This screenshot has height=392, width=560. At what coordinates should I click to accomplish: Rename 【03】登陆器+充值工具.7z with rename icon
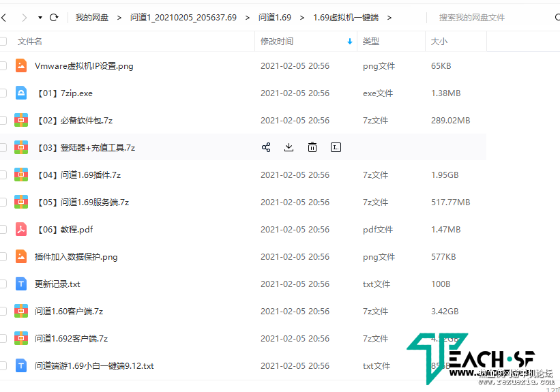click(x=336, y=147)
